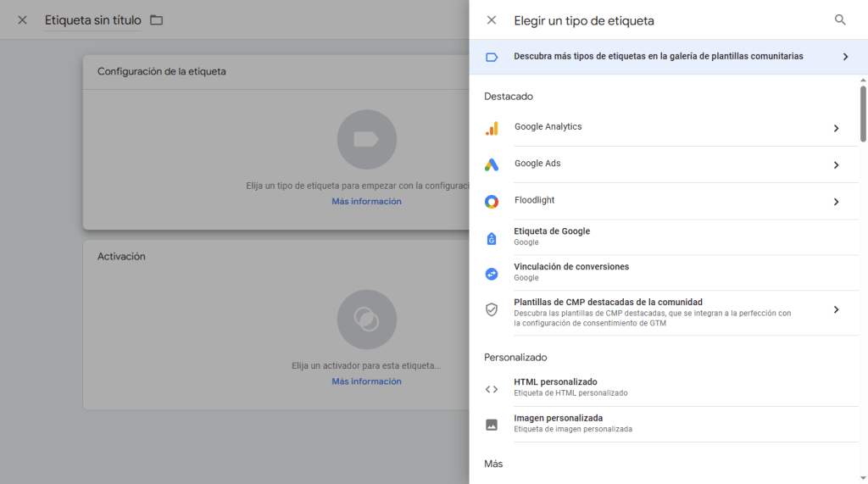Expand Google Ads tag options chevron
This screenshot has width=868, height=484.
pyautogui.click(x=836, y=165)
